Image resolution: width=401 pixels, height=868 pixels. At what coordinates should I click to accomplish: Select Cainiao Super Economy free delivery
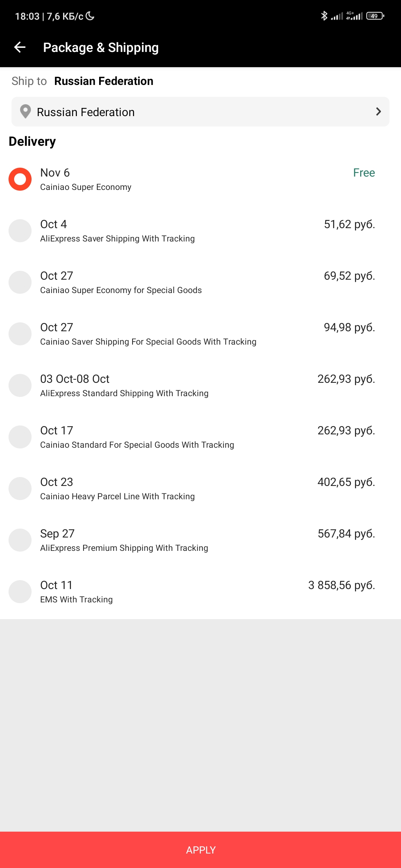[x=20, y=179]
